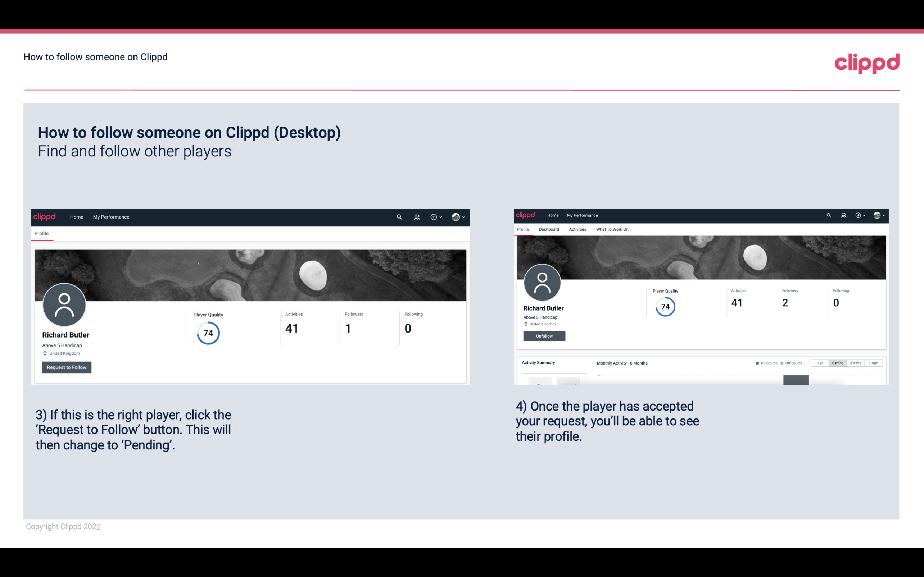The image size is (924, 577).
Task: Expand the settings dropdown top right corner
Action: pos(879,215)
